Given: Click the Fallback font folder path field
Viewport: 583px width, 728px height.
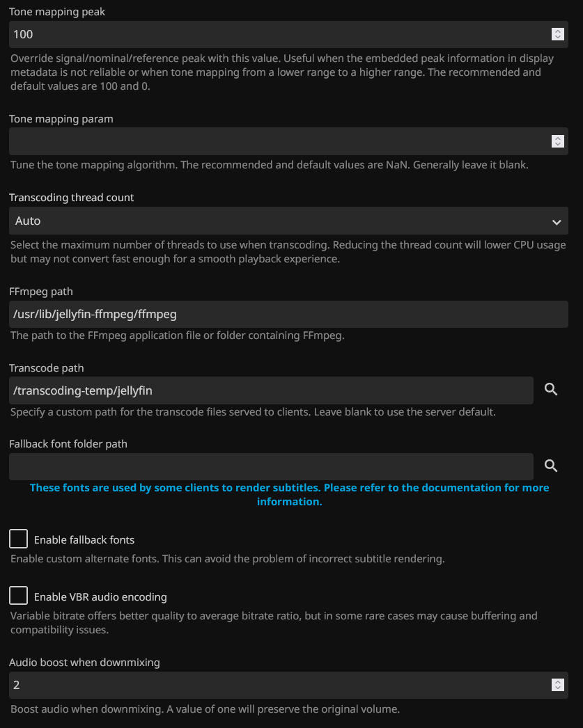Looking at the screenshot, I should coord(271,466).
